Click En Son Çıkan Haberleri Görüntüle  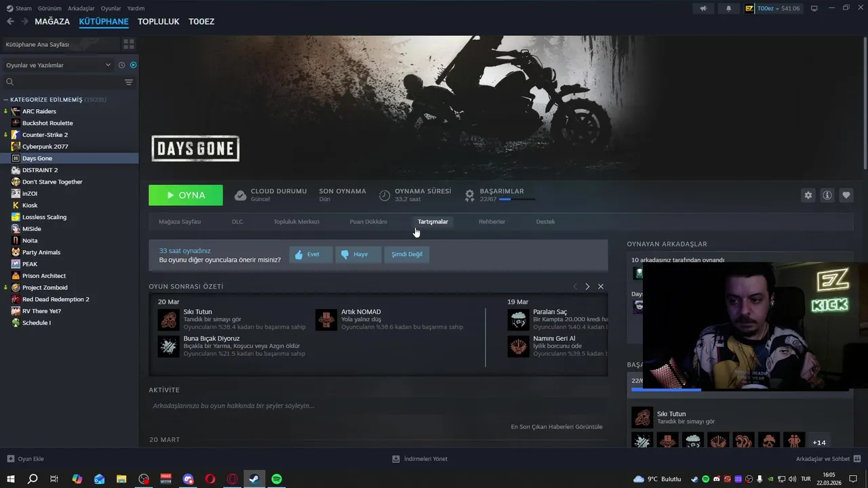(x=556, y=427)
